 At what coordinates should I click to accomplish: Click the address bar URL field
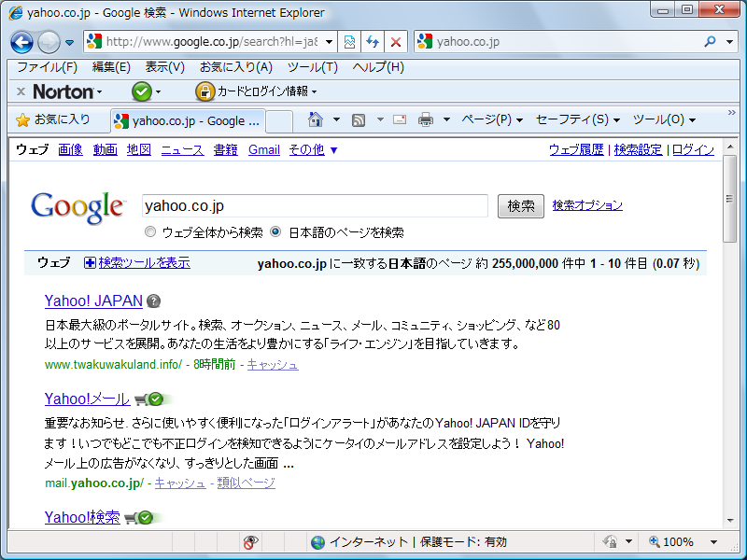click(212, 42)
